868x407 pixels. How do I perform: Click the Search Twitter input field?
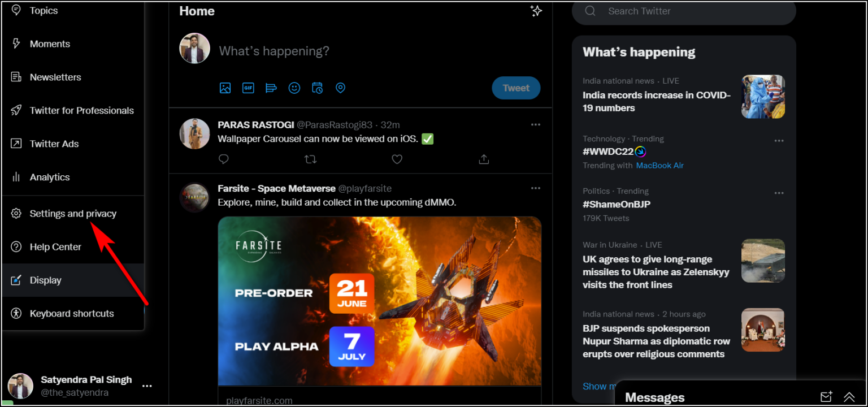click(684, 11)
